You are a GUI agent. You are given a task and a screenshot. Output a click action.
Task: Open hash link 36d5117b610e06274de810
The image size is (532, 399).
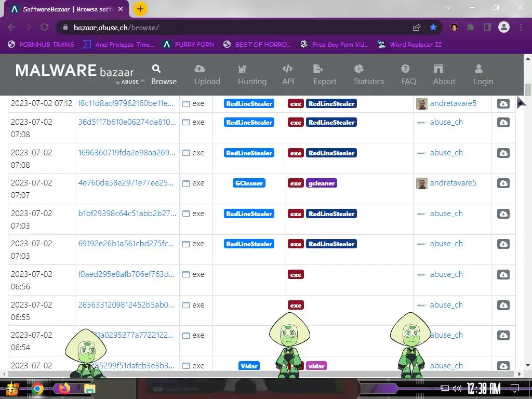[127, 122]
